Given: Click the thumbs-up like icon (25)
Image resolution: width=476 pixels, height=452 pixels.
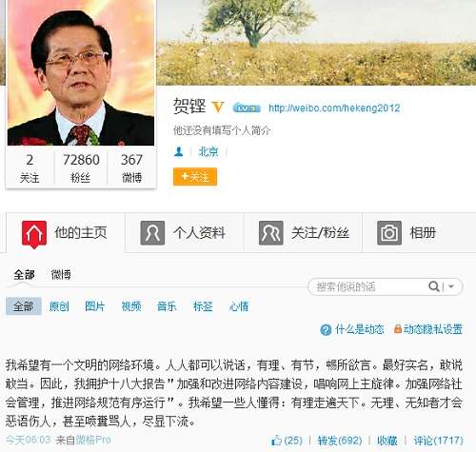Looking at the screenshot, I should (x=276, y=441).
